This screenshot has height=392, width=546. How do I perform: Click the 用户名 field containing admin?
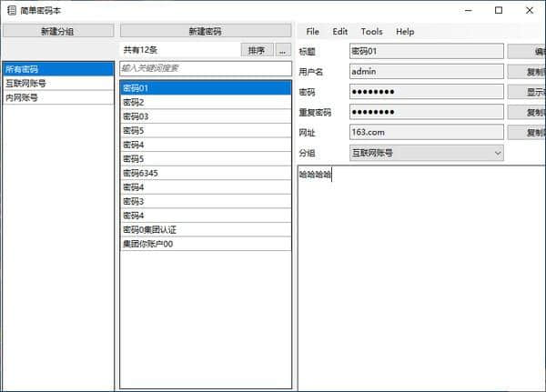click(x=425, y=71)
